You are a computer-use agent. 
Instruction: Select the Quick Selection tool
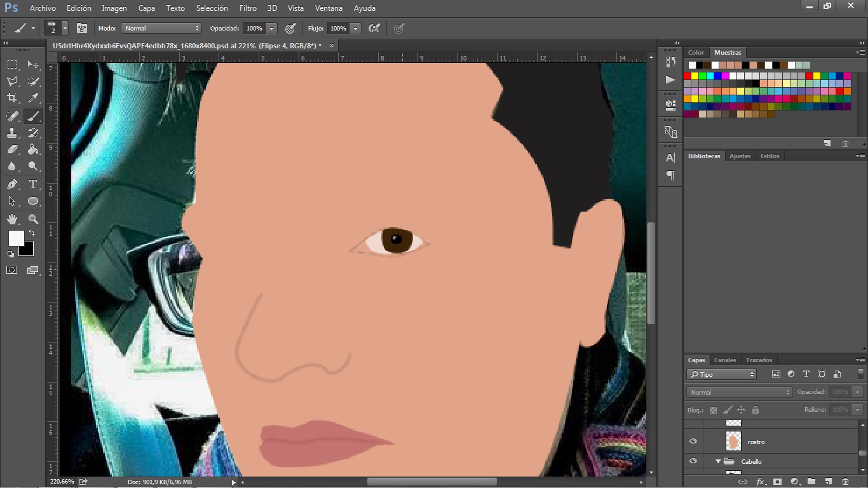33,81
